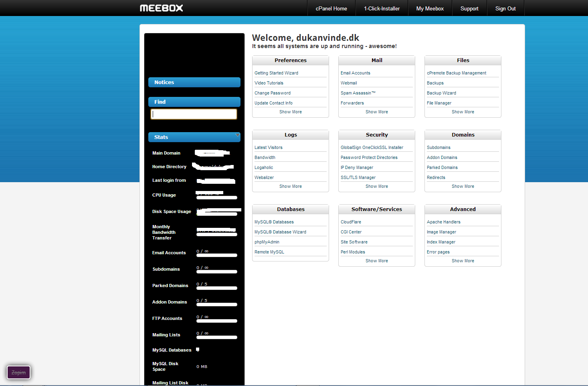Open SSL/TLS Manager
This screenshot has width=588, height=386.
pyautogui.click(x=358, y=177)
